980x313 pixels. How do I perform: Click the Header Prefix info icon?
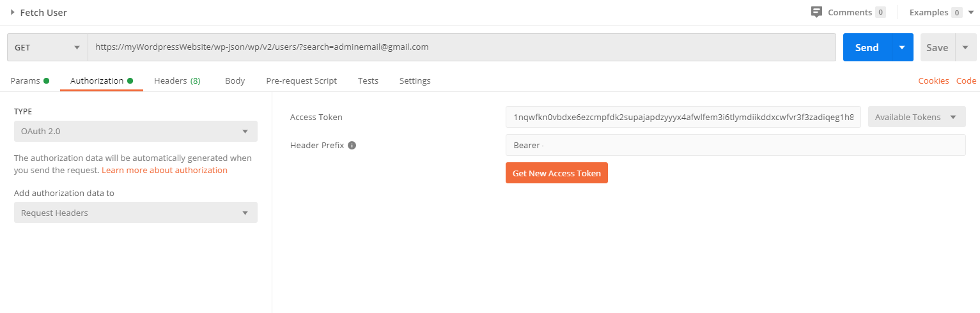click(x=352, y=145)
